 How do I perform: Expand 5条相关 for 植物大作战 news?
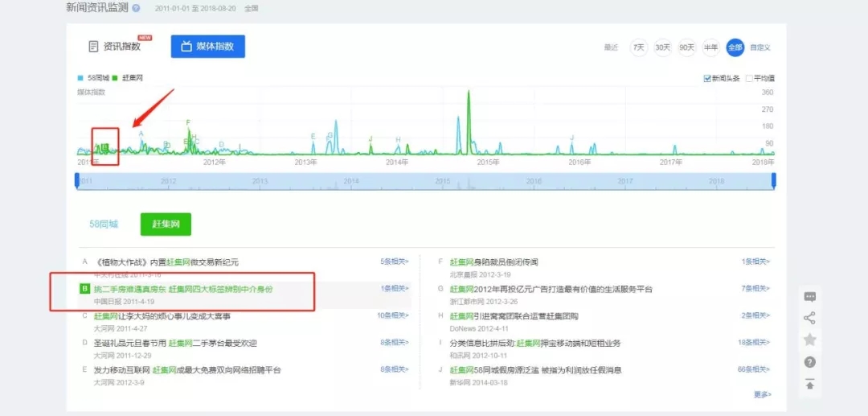pyautogui.click(x=394, y=262)
